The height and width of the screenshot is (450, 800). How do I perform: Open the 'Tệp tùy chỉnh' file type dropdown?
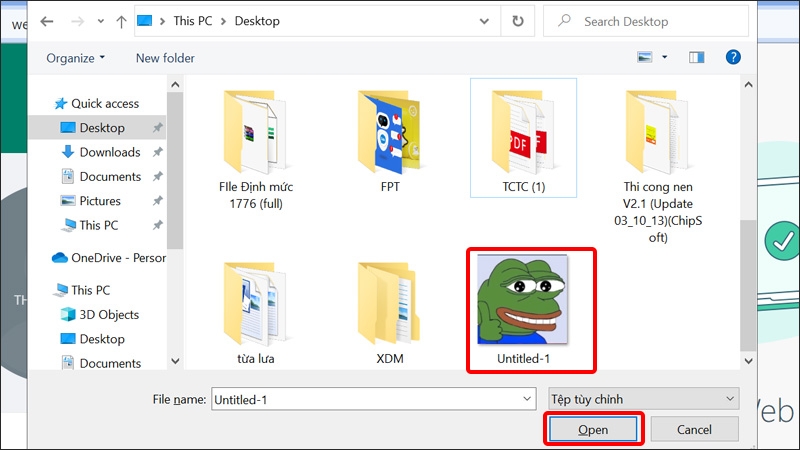coord(644,399)
